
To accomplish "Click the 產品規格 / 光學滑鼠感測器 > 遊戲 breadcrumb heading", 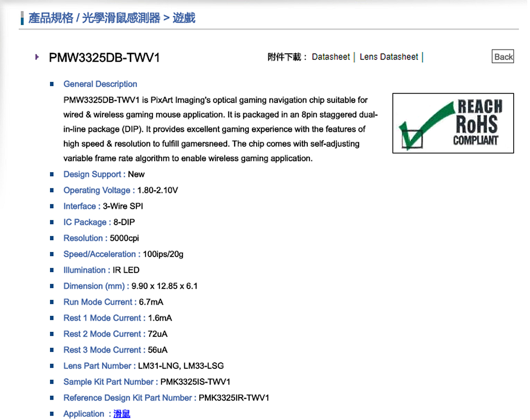I will [112, 19].
